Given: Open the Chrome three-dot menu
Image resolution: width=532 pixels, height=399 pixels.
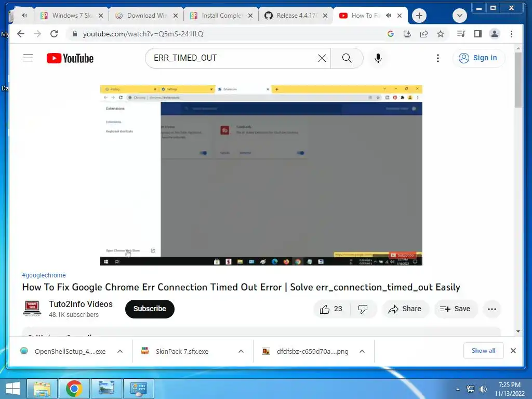Looking at the screenshot, I should [x=511, y=34].
